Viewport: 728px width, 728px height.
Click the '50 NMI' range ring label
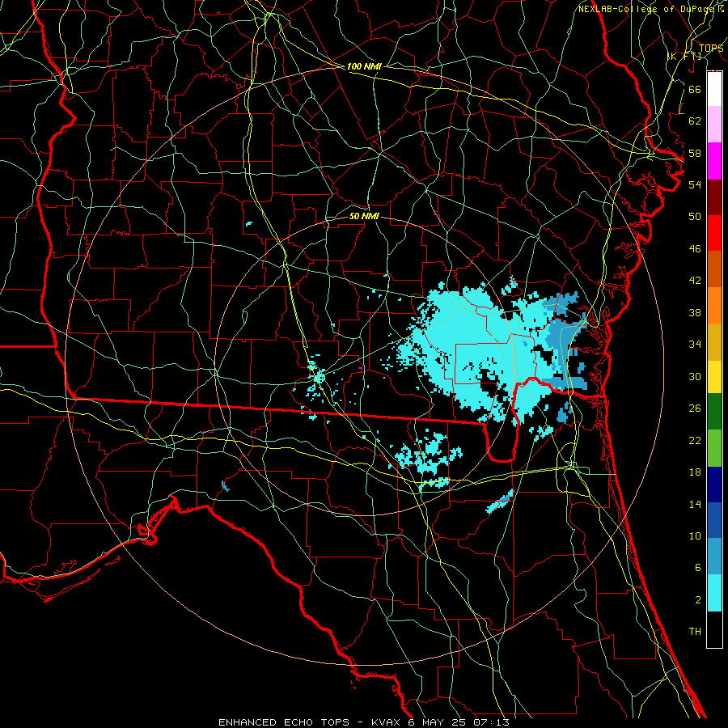click(x=364, y=216)
